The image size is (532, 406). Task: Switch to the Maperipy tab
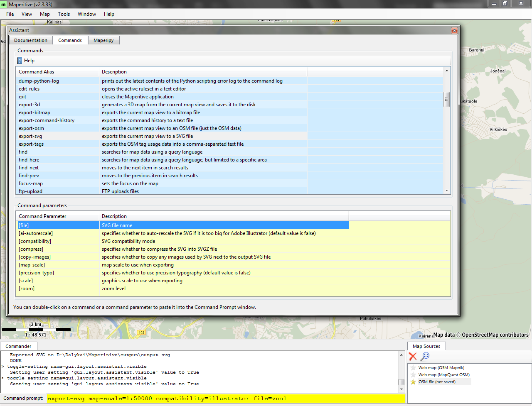click(103, 40)
